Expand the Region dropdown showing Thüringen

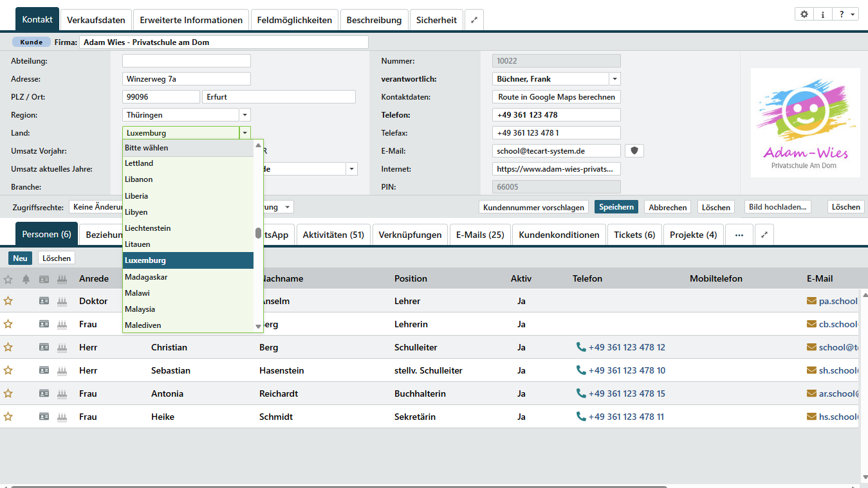245,115
